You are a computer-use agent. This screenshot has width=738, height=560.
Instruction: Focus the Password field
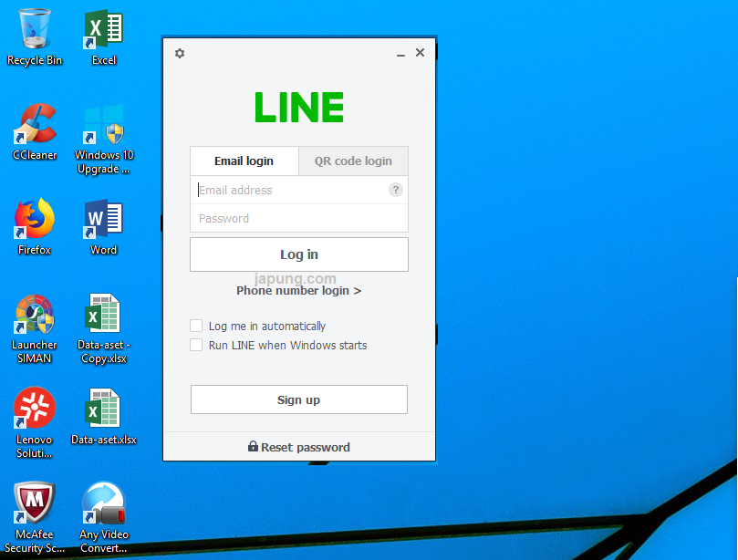click(x=299, y=218)
